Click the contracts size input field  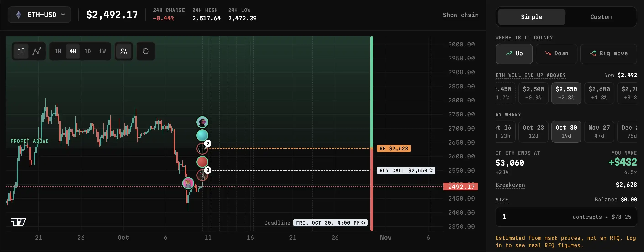tap(566, 217)
